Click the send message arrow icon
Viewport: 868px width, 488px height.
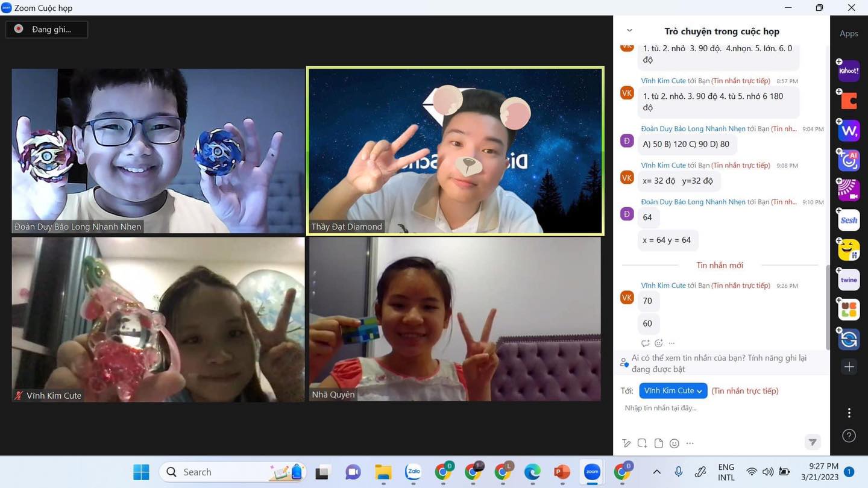point(813,442)
